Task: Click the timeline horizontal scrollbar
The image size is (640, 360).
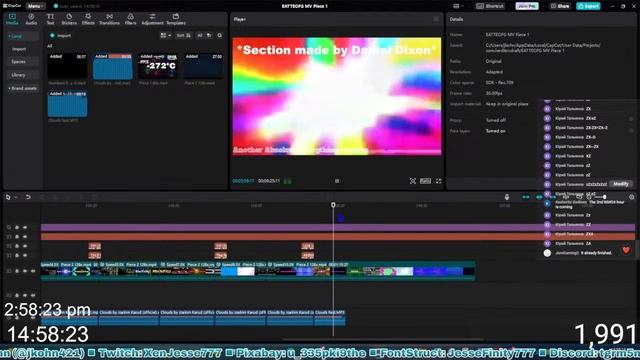Action: point(384,339)
